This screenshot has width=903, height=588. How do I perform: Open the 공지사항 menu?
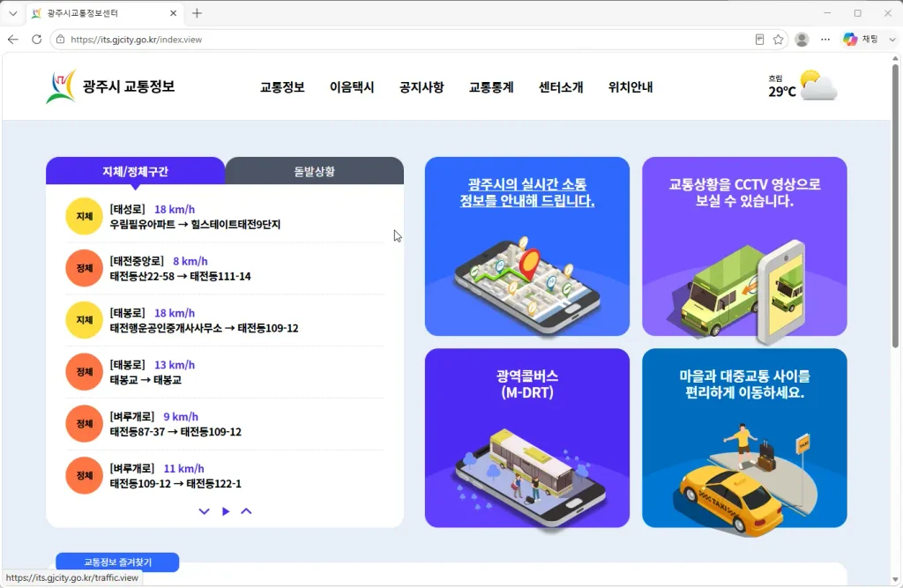pos(422,87)
